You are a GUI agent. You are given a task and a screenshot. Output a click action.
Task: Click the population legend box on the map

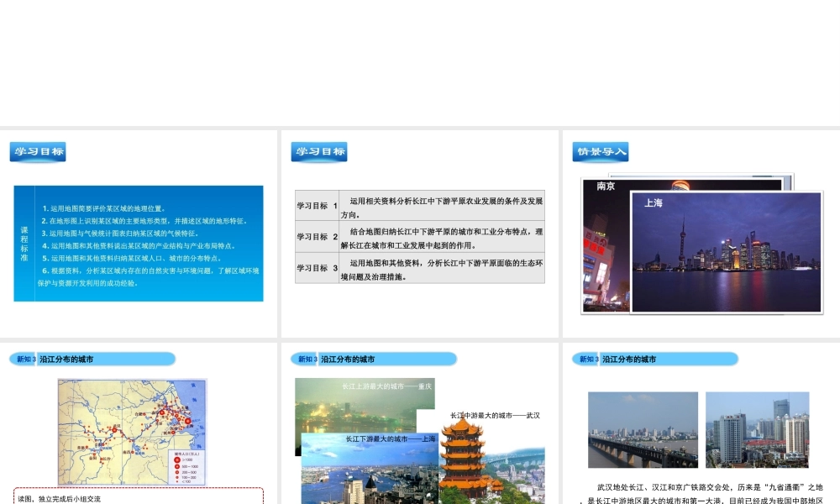click(x=187, y=468)
